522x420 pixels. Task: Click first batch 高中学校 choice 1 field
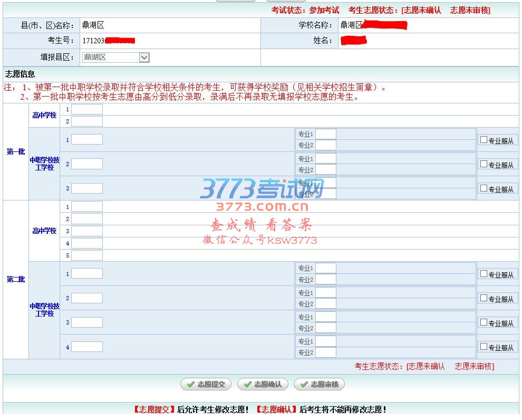pos(87,109)
